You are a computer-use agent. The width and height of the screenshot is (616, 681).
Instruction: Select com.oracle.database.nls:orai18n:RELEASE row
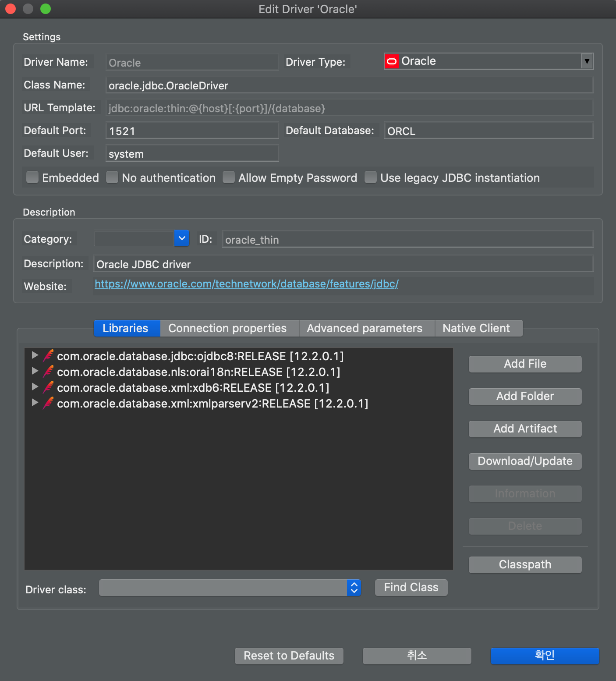pyautogui.click(x=239, y=372)
